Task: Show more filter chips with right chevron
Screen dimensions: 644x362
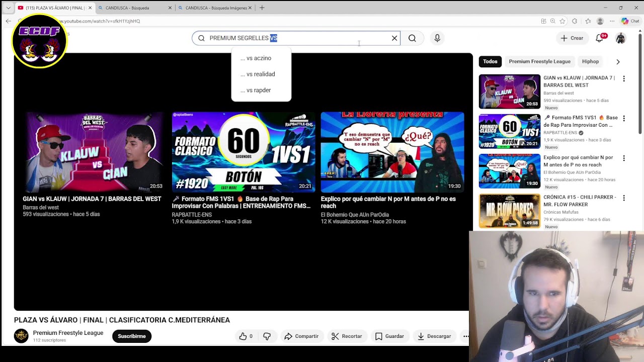Action: (x=618, y=62)
